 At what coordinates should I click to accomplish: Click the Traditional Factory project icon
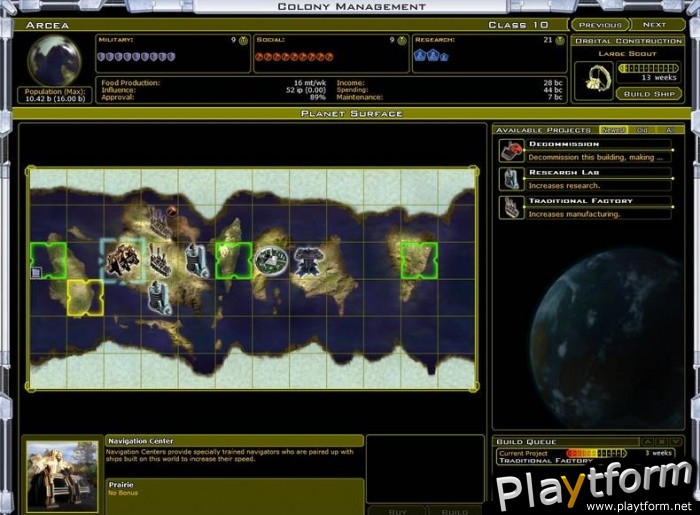coord(511,208)
